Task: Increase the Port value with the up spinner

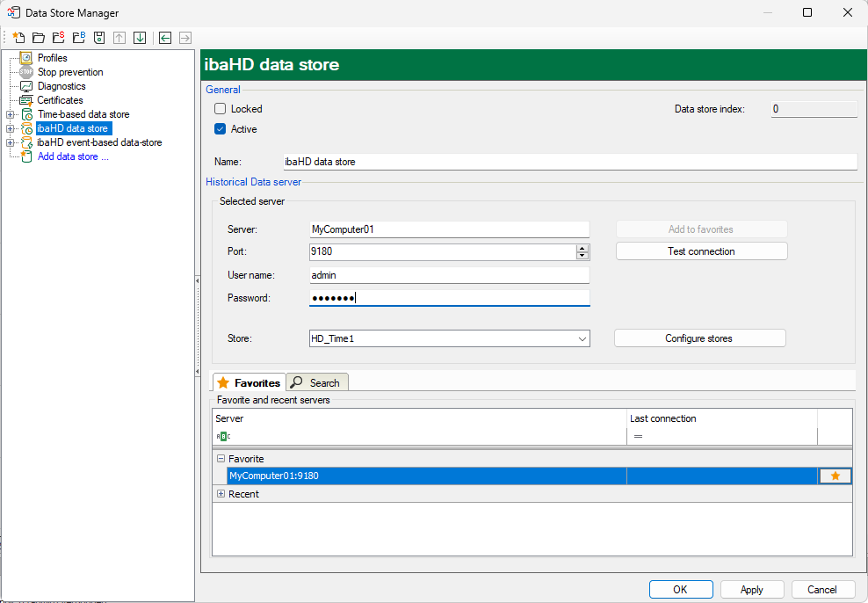Action: coord(582,248)
